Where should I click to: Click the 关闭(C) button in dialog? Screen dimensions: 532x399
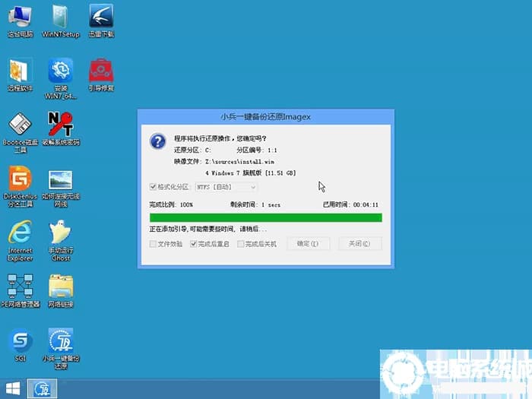[x=359, y=244]
